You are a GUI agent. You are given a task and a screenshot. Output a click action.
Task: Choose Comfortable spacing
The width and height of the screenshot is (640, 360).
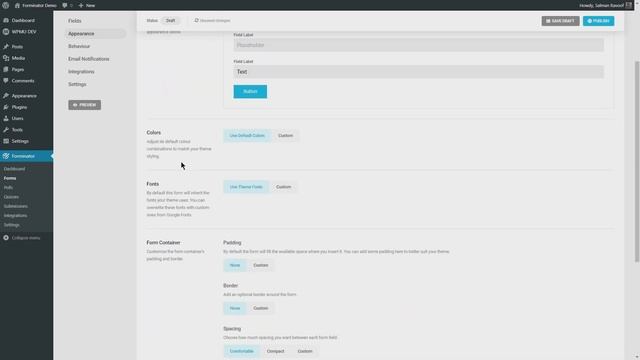point(241,351)
